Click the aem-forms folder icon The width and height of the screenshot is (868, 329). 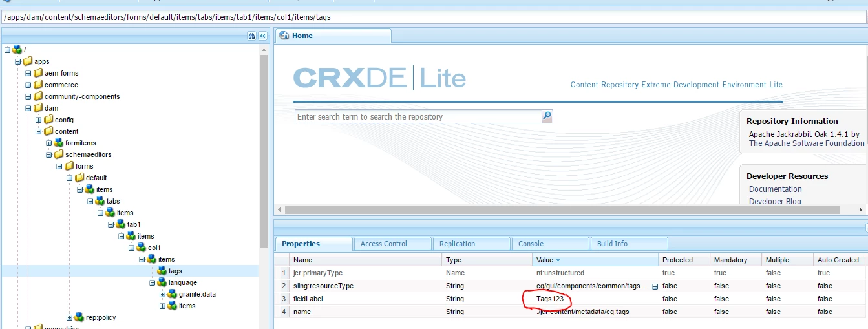click(x=38, y=73)
